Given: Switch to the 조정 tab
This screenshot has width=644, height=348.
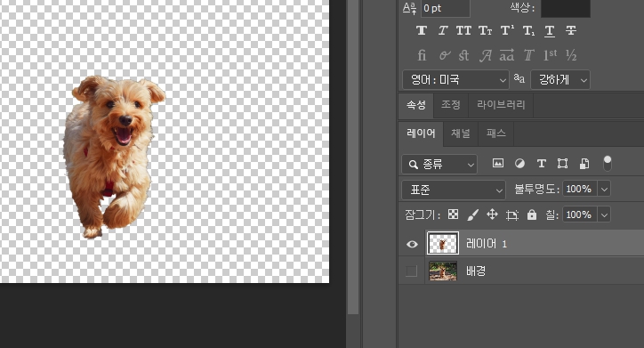Looking at the screenshot, I should click(451, 105).
